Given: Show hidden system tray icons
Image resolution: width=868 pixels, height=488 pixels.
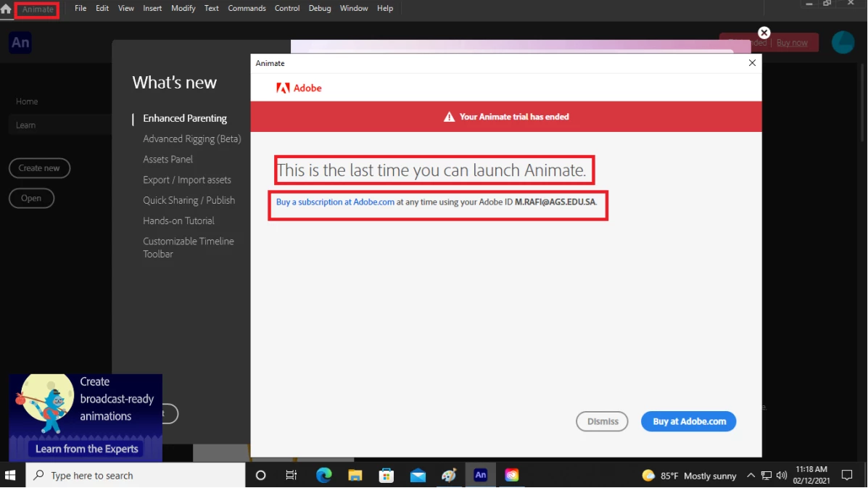Looking at the screenshot, I should tap(751, 475).
